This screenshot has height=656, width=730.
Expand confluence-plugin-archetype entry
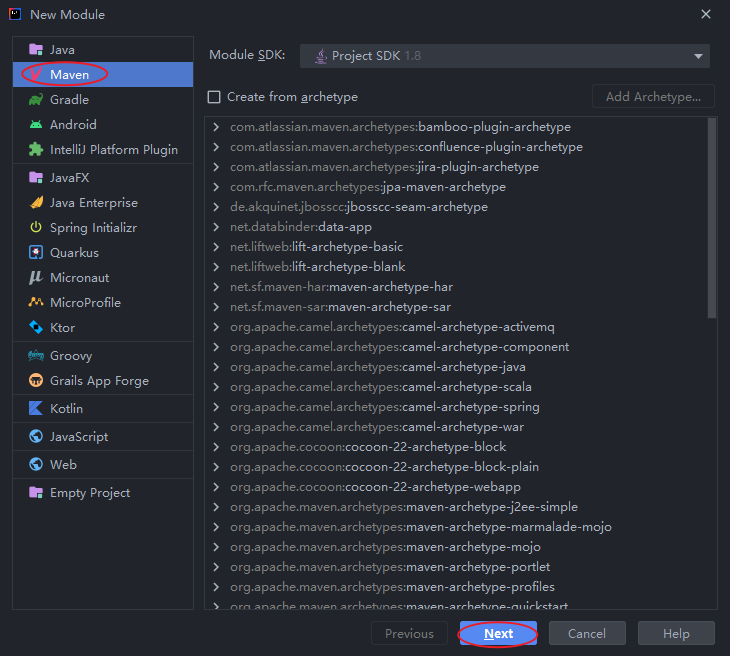[216, 147]
